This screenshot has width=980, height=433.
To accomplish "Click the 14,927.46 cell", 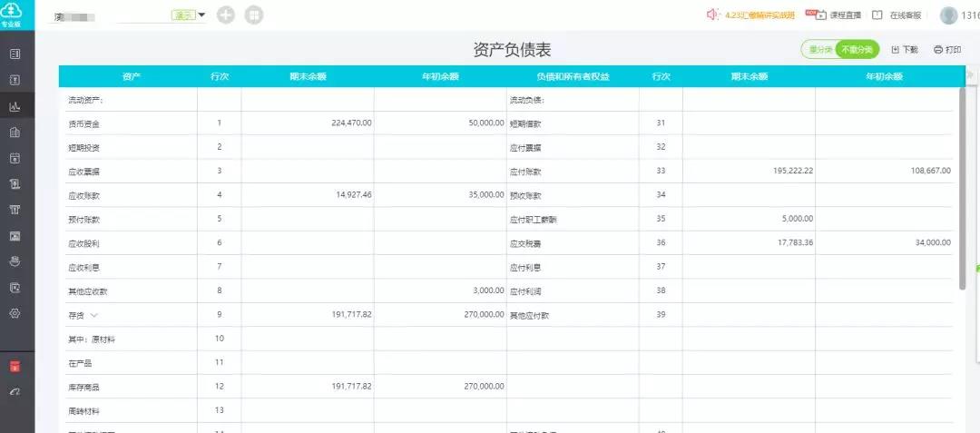I will [x=354, y=195].
